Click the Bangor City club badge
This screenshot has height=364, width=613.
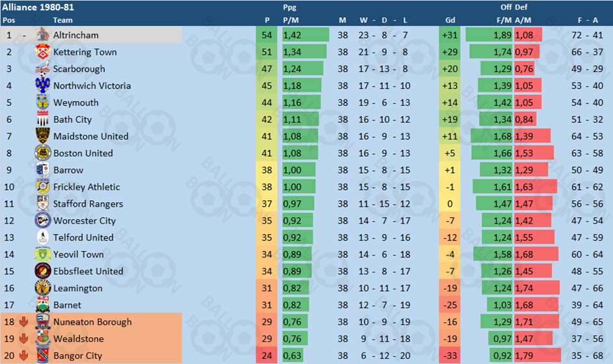coord(43,355)
